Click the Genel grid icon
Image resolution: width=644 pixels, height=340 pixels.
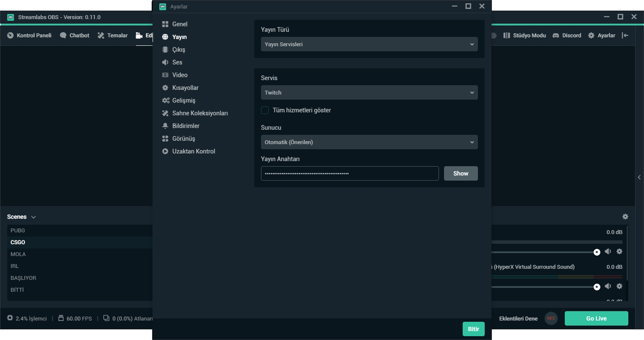click(x=165, y=24)
